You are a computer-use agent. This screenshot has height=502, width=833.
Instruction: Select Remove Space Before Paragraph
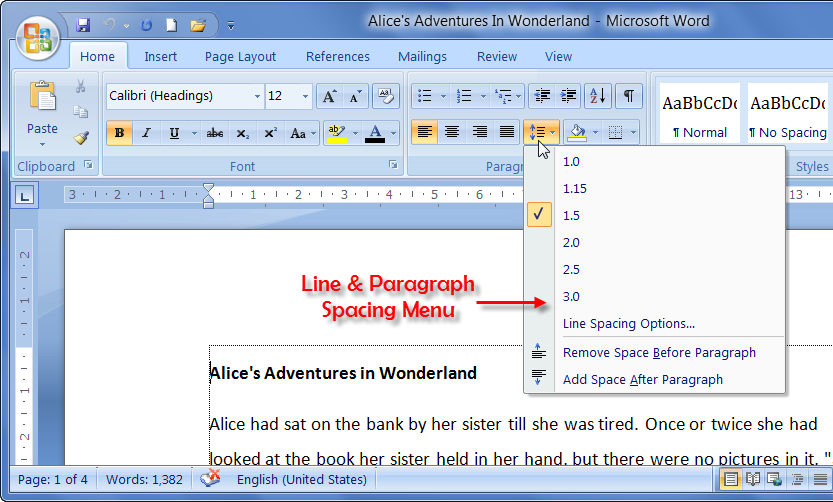tap(654, 352)
